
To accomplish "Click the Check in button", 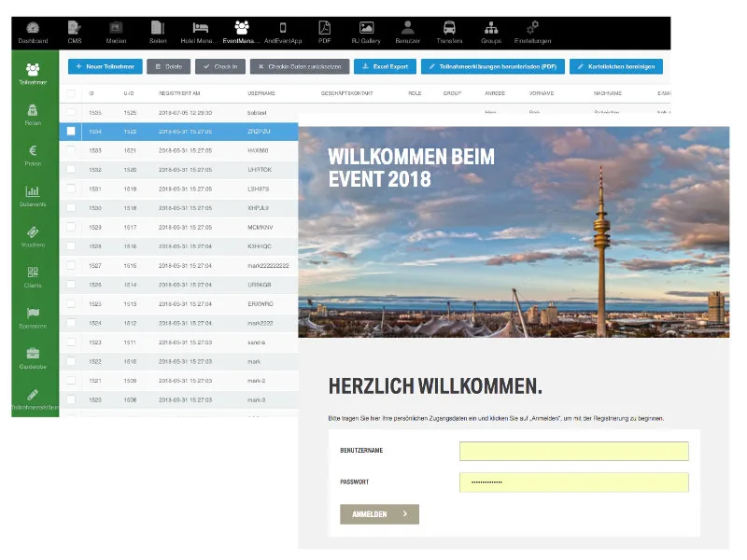I will pyautogui.click(x=220, y=66).
